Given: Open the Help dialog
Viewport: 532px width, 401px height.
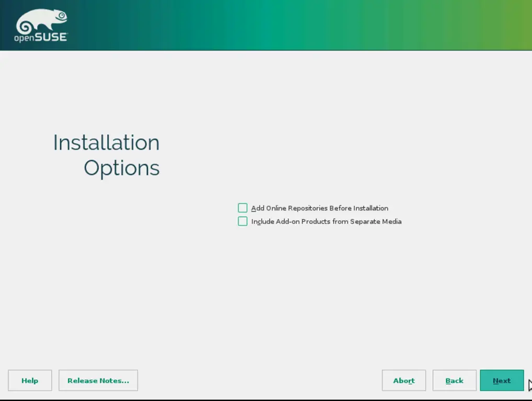Looking at the screenshot, I should pos(30,380).
